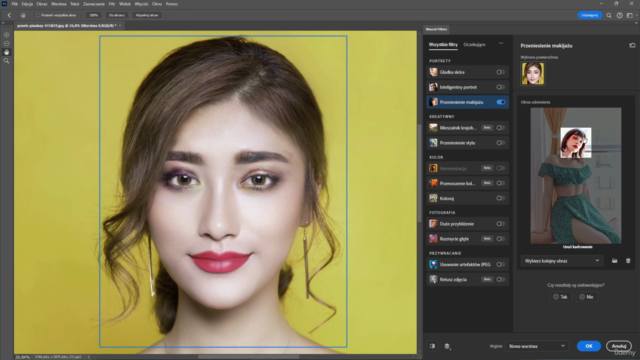Click the selected face thumbnail
Screen dimensions: 640x360
[533, 73]
